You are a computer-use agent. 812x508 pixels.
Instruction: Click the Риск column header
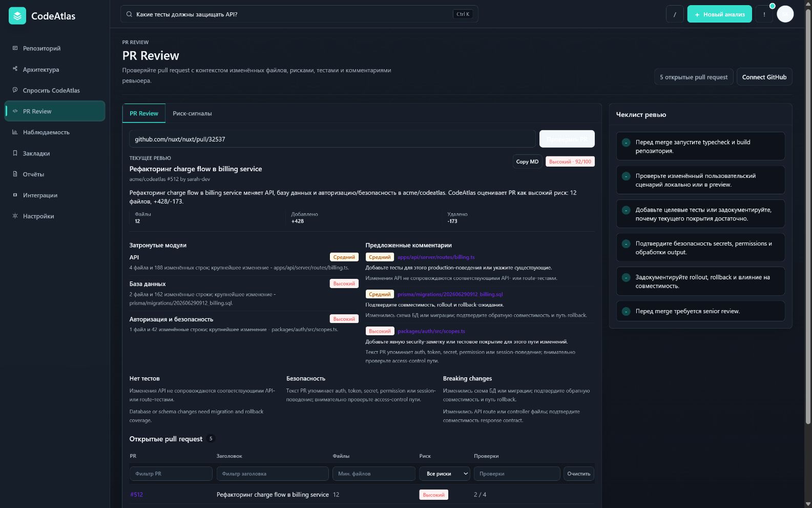(425, 456)
